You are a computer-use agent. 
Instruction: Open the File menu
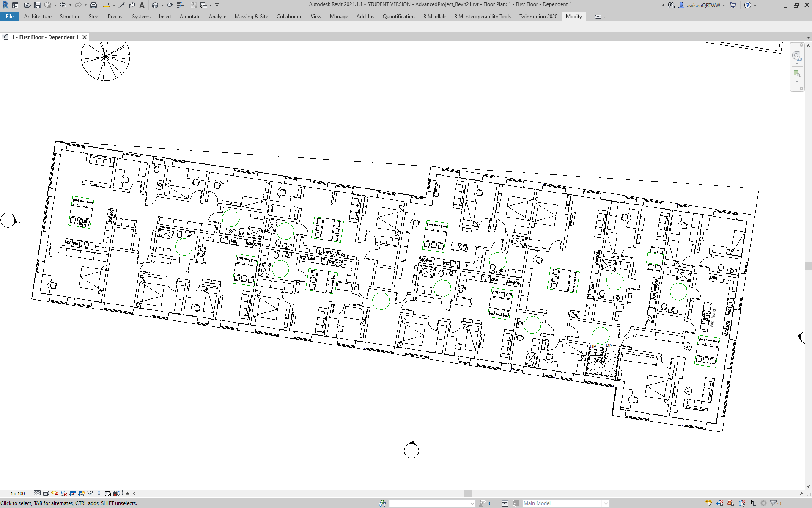[x=9, y=17]
